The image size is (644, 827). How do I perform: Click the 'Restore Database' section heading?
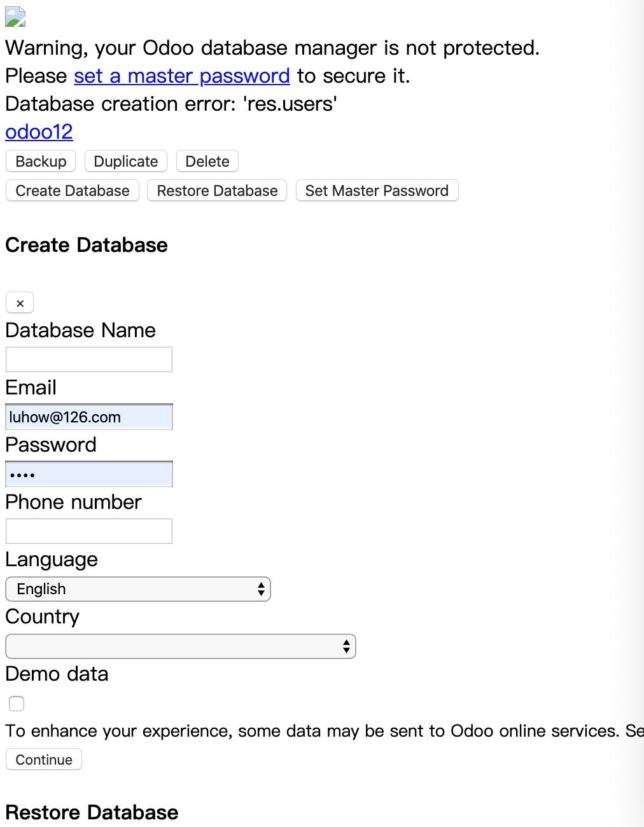click(x=92, y=812)
